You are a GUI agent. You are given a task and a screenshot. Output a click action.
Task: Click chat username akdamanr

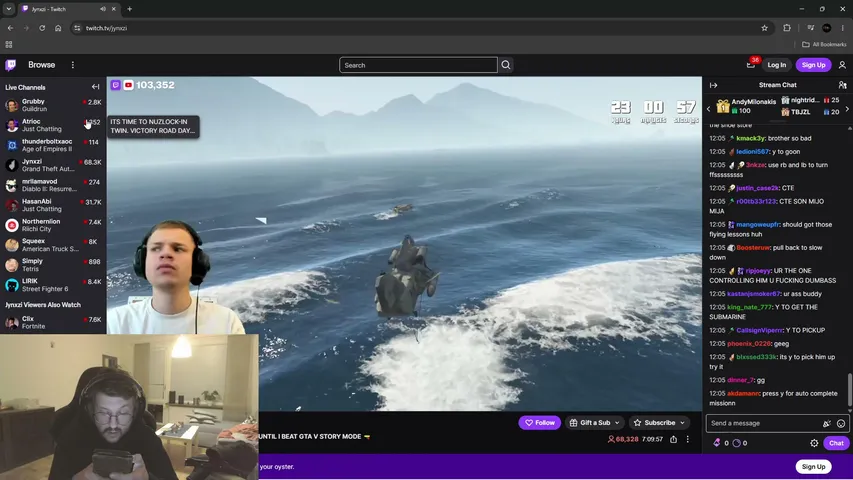point(743,393)
